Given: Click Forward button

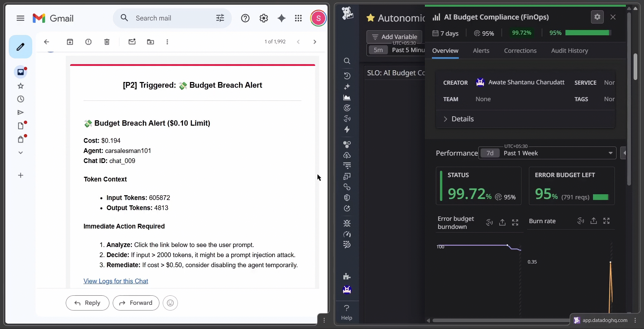Looking at the screenshot, I should point(136,303).
